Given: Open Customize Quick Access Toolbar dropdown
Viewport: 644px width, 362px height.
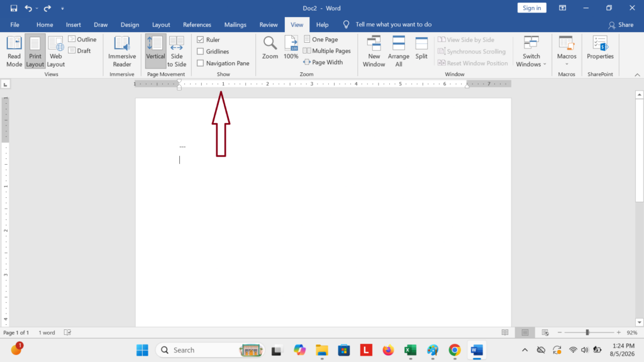Looking at the screenshot, I should 62,8.
